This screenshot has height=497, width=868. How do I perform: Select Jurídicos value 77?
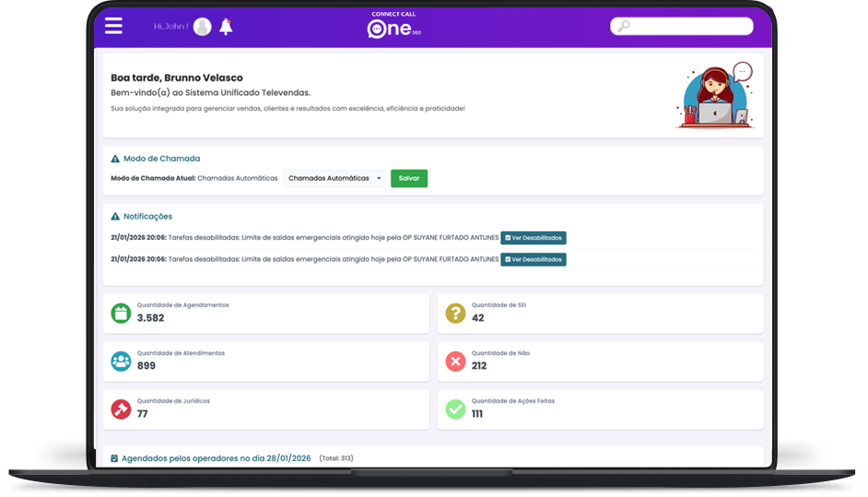(x=142, y=414)
